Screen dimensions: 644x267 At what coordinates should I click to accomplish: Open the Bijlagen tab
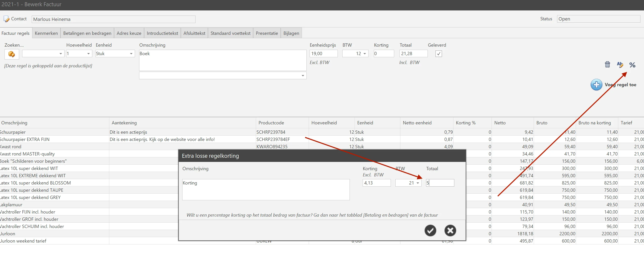[x=291, y=33]
